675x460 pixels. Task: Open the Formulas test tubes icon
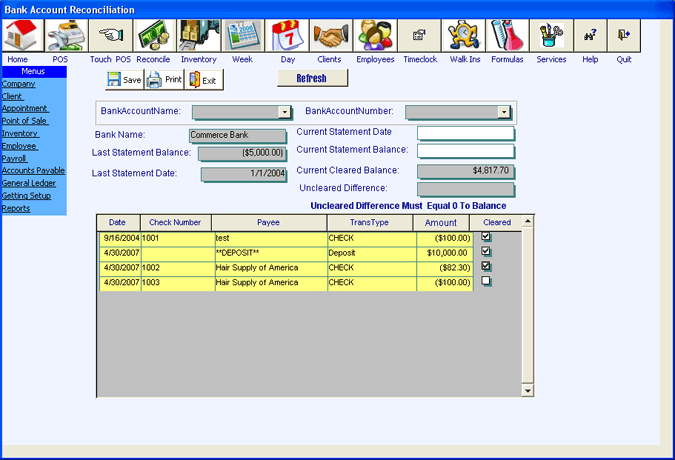pos(507,36)
